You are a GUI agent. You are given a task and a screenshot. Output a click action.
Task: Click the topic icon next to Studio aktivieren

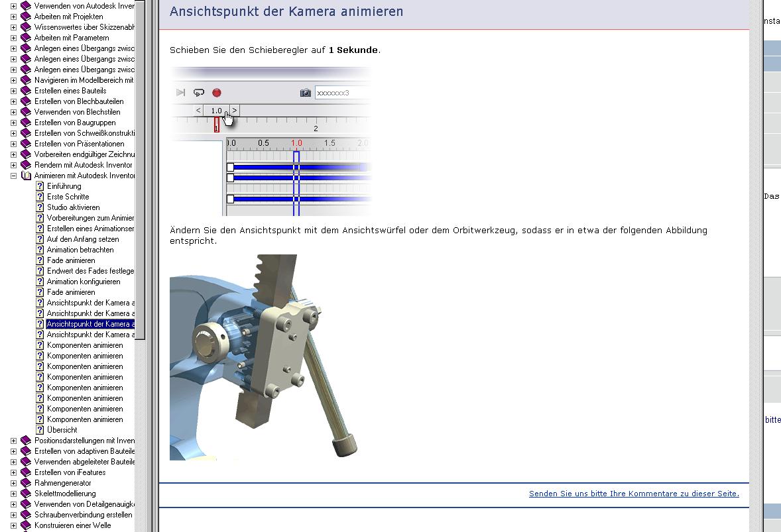coord(40,207)
